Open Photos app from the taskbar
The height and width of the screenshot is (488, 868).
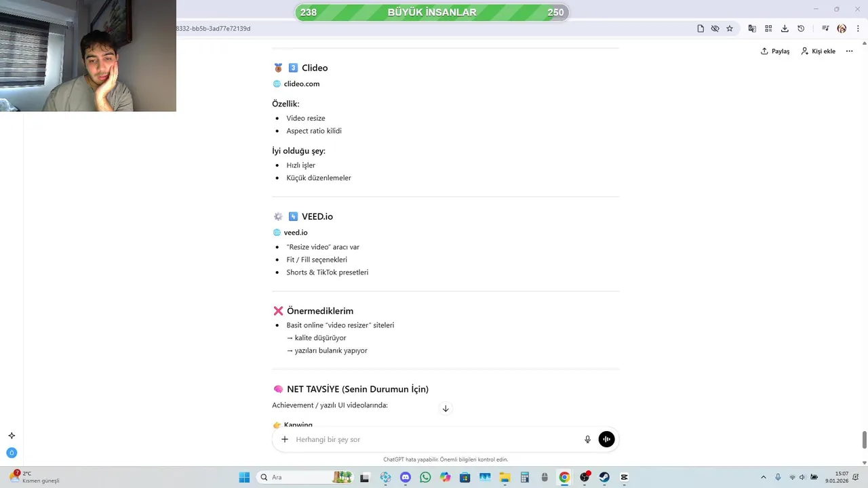point(485,477)
